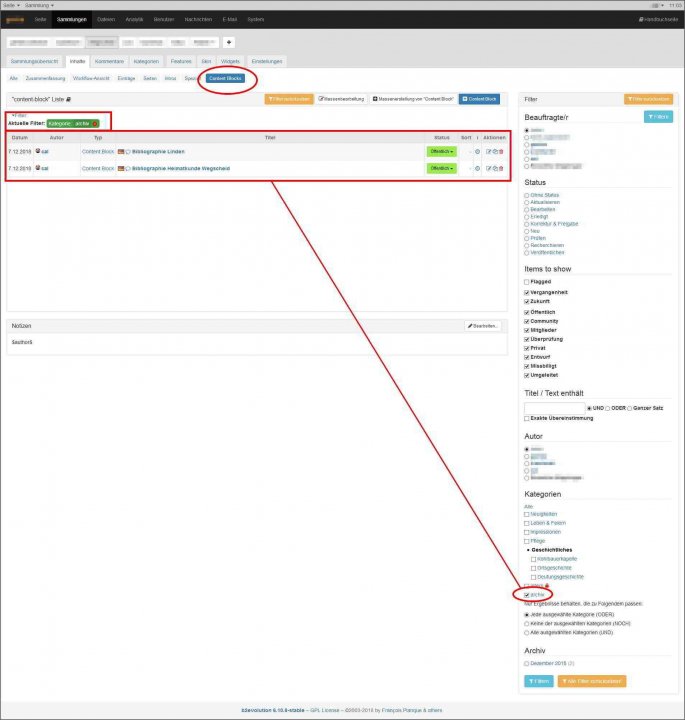Click the history clock icon in Bibliographie Linden row
The width and height of the screenshot is (685, 720).
point(477,152)
